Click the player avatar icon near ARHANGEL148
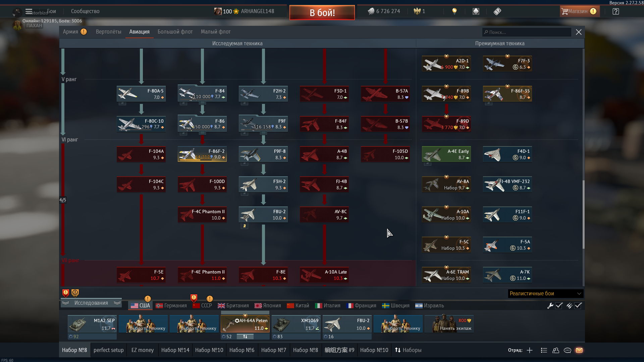This screenshot has height=362, width=644. coord(218,11)
